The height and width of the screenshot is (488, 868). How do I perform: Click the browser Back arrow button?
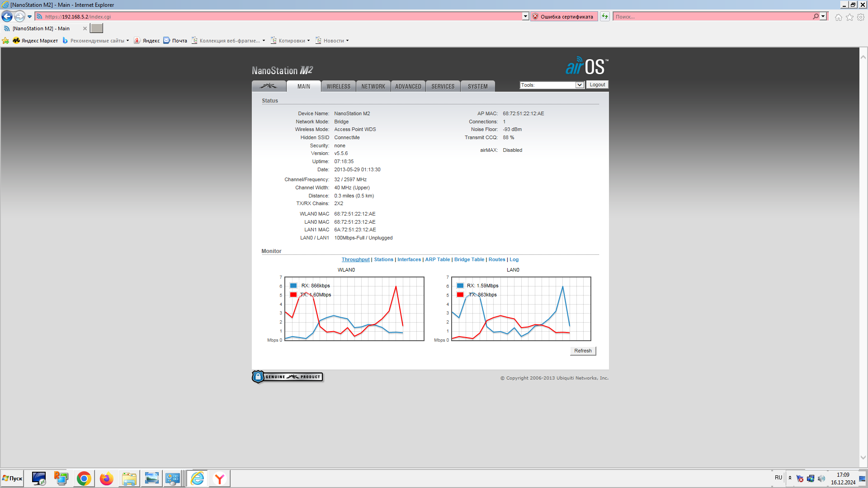pyautogui.click(x=7, y=17)
